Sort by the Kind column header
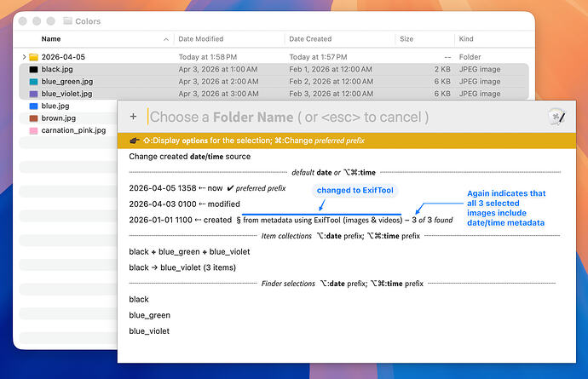The width and height of the screenshot is (588, 379). coord(466,39)
